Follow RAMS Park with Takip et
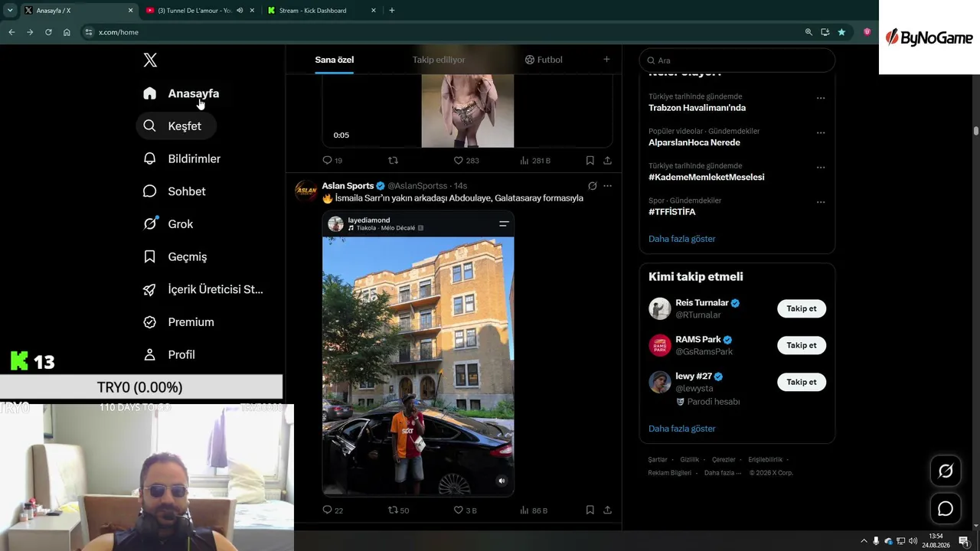This screenshot has width=980, height=551. tap(802, 345)
